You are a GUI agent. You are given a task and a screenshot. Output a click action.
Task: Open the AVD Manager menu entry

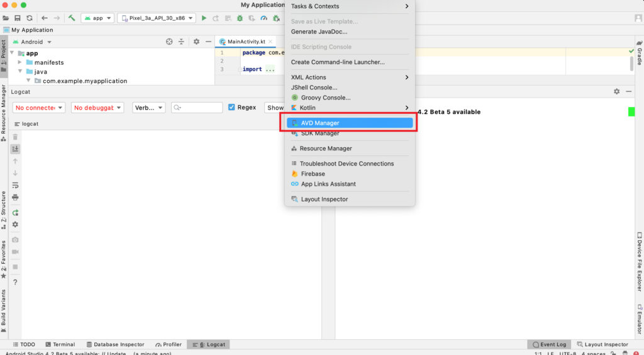(x=350, y=123)
